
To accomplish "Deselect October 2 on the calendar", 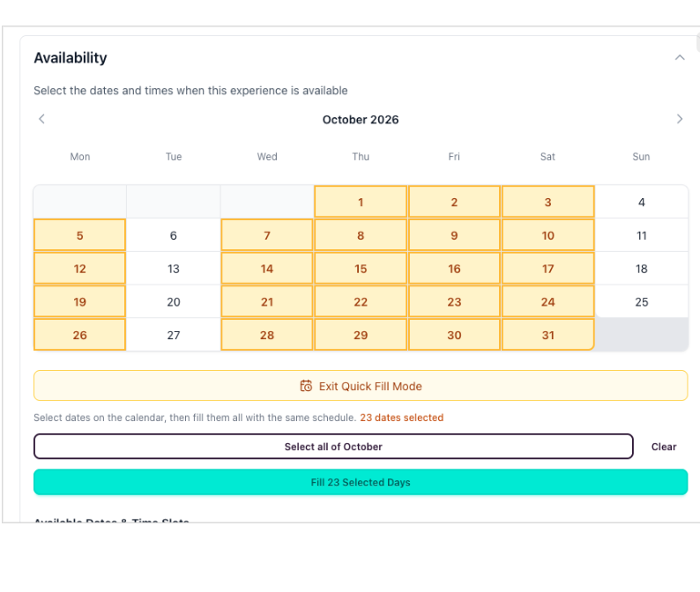I will click(x=454, y=202).
